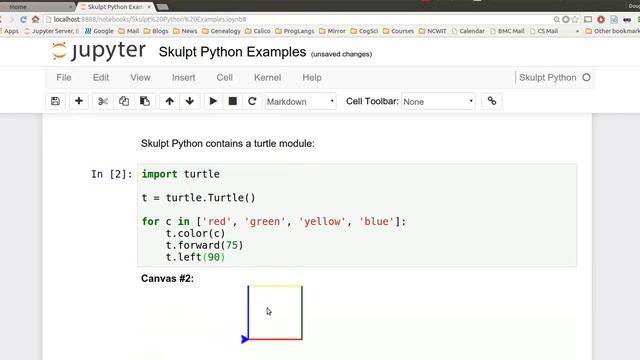The image size is (640, 360).
Task: Click the '(unsaved changes)' status text
Action: (x=341, y=54)
